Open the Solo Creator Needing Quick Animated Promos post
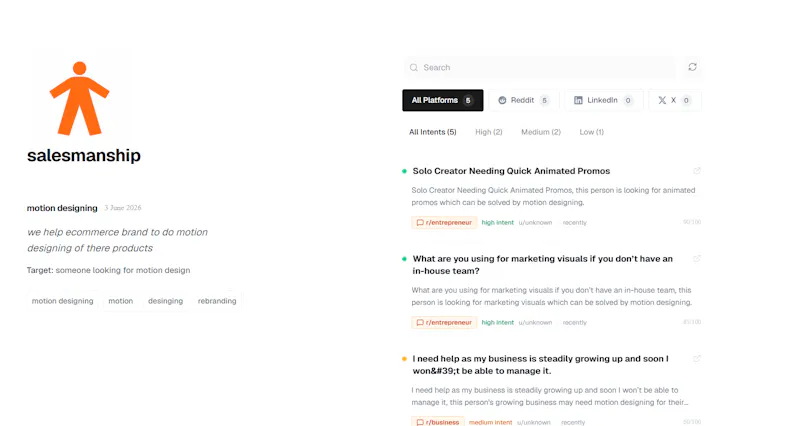This screenshot has height=426, width=800. pos(511,171)
